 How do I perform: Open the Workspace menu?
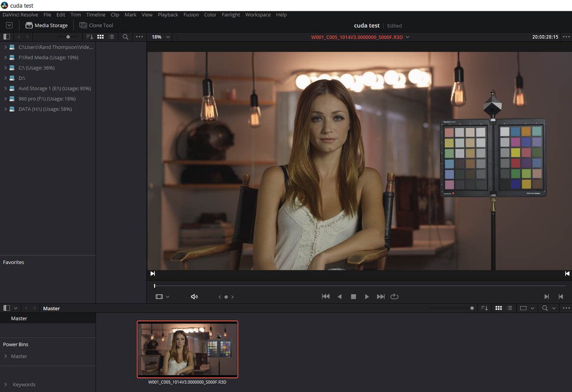pos(258,15)
